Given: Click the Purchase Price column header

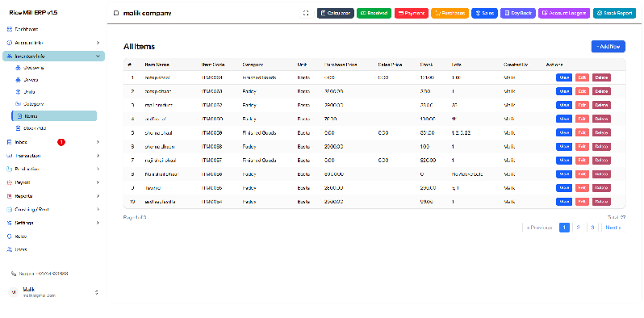Looking at the screenshot, I should (341, 65).
